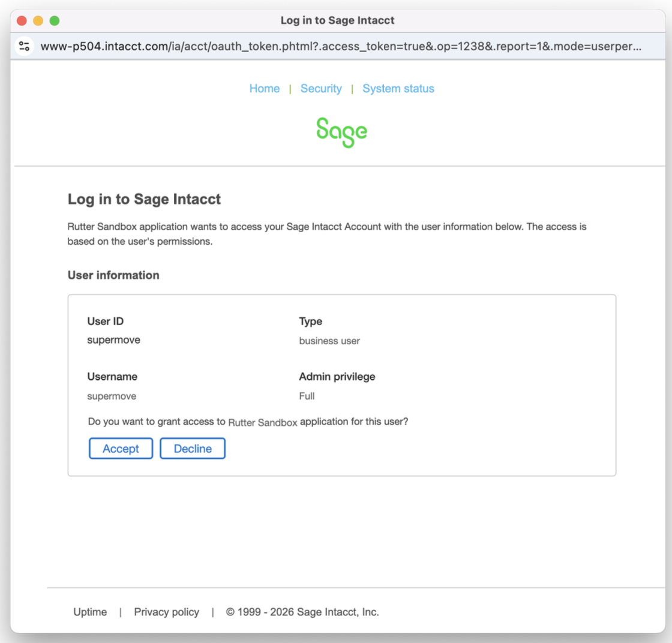Open the Home link

tap(265, 89)
